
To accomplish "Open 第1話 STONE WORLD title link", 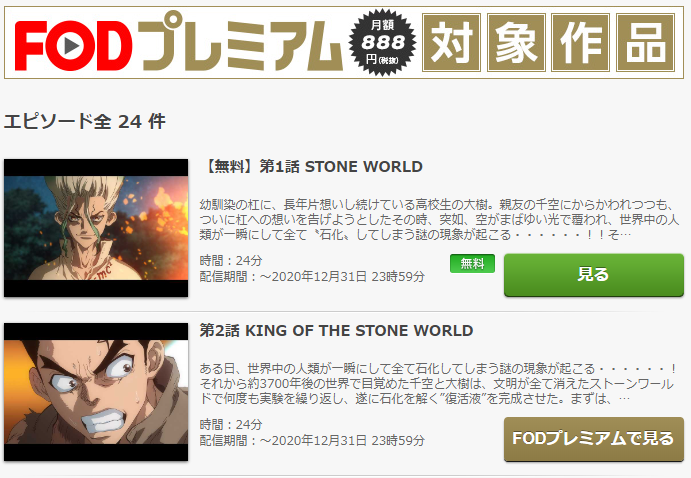I will [x=312, y=167].
